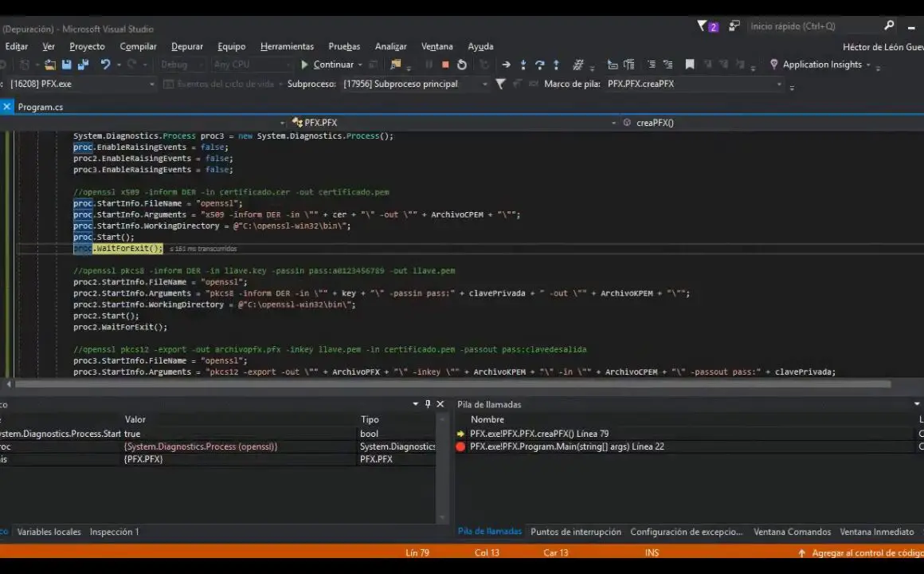Click the Step Into arrow icon
Viewport: 924px width, 574px height.
pos(523,65)
